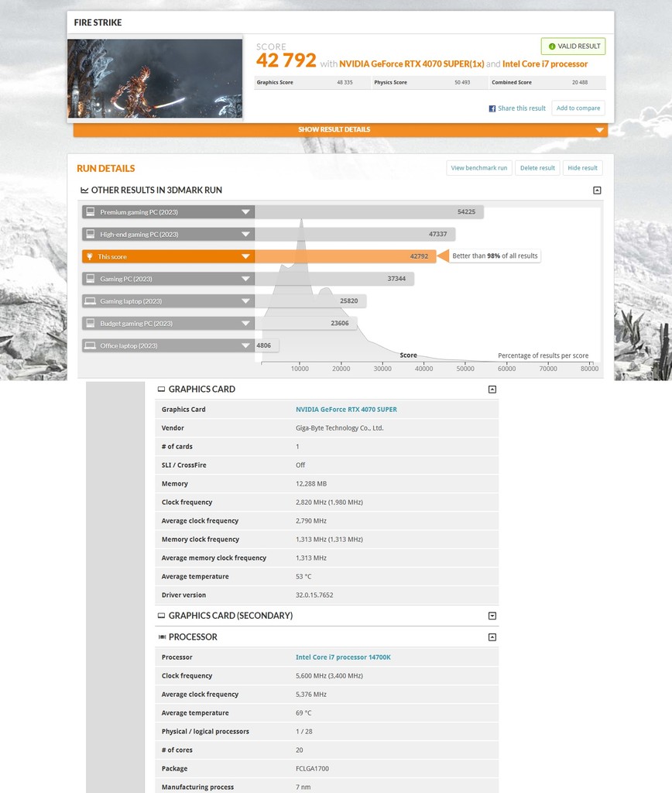Click the Budget gaming PC 23606 score value
672x793 pixels.
tap(340, 323)
